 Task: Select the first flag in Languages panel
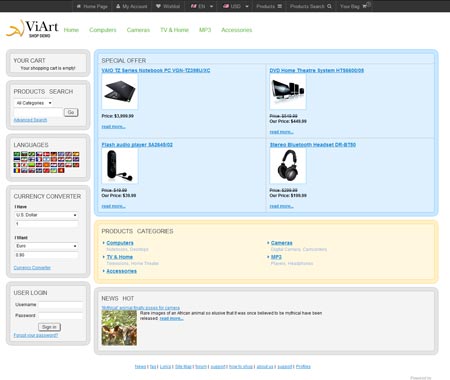17,154
